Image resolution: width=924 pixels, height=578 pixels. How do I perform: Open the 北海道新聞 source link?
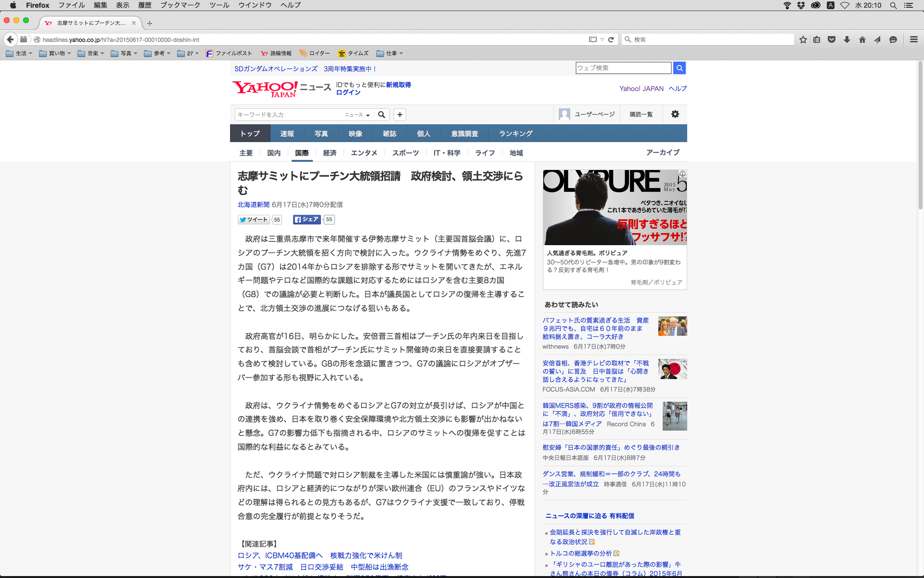[x=253, y=205]
